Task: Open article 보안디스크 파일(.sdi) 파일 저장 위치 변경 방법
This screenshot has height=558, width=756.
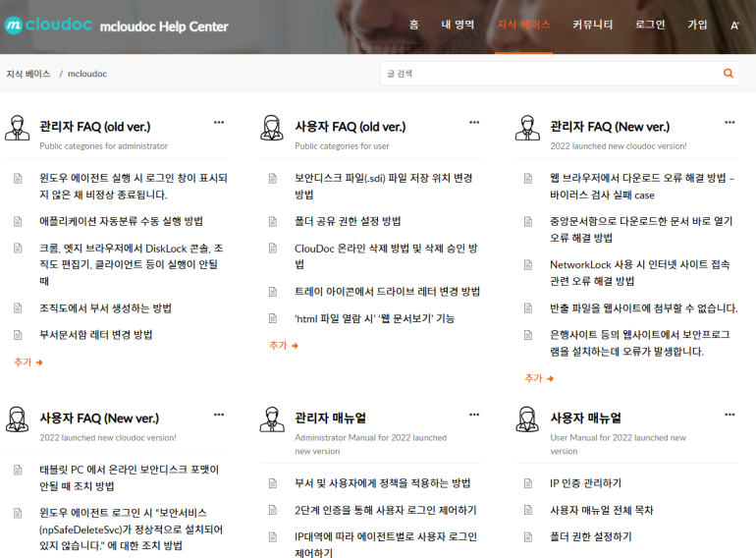Action: [383, 186]
